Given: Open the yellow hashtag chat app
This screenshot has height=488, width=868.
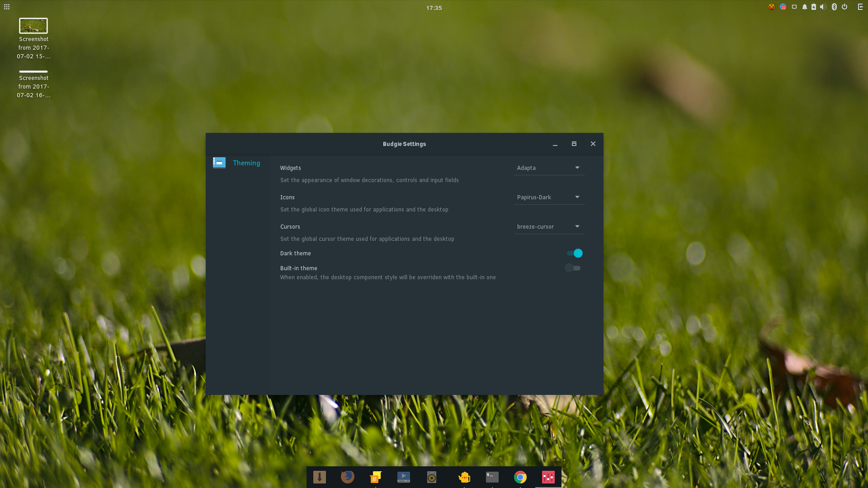Looking at the screenshot, I should [x=375, y=477].
